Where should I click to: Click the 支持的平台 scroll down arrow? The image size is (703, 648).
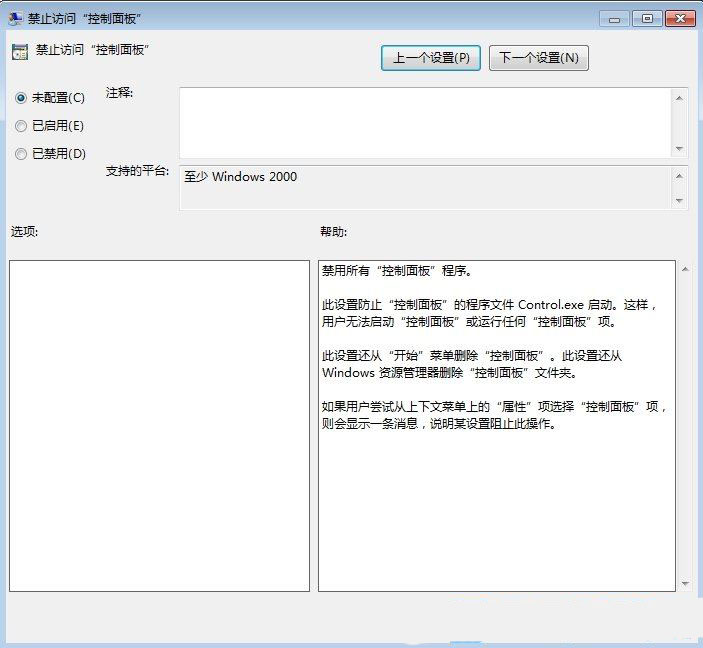pyautogui.click(x=679, y=200)
